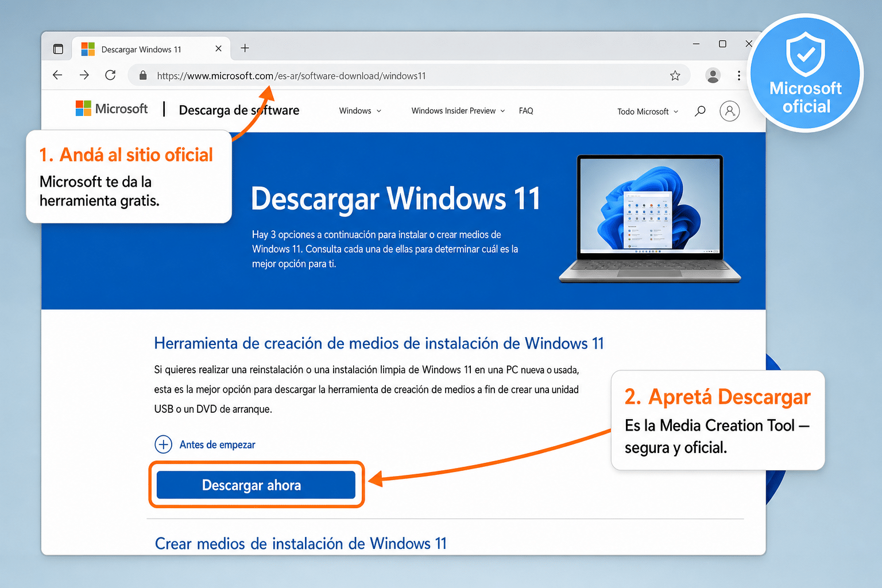This screenshot has width=882, height=588.
Task: Go back with the browser back arrow
Action: tap(57, 75)
